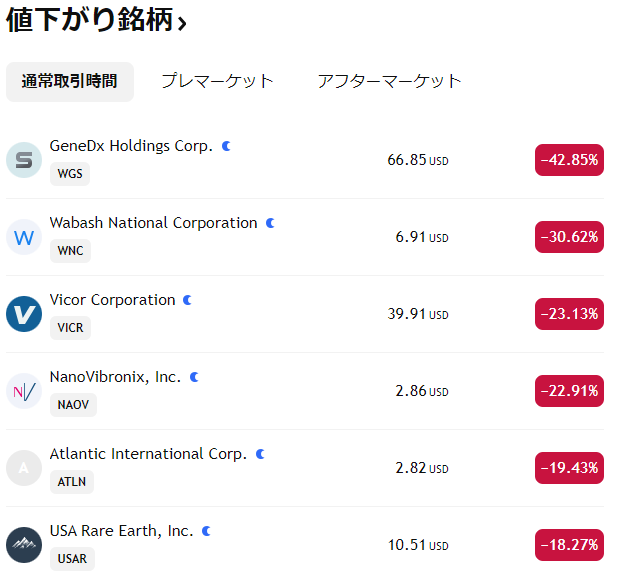Screen dimensions: 619x580
Task: Click the −18.27% change badge for USAR
Action: [x=569, y=545]
